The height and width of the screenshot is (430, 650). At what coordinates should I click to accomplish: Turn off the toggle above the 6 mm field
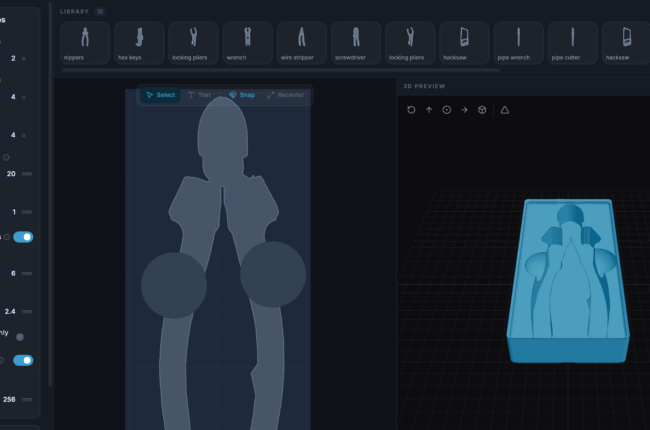point(23,237)
